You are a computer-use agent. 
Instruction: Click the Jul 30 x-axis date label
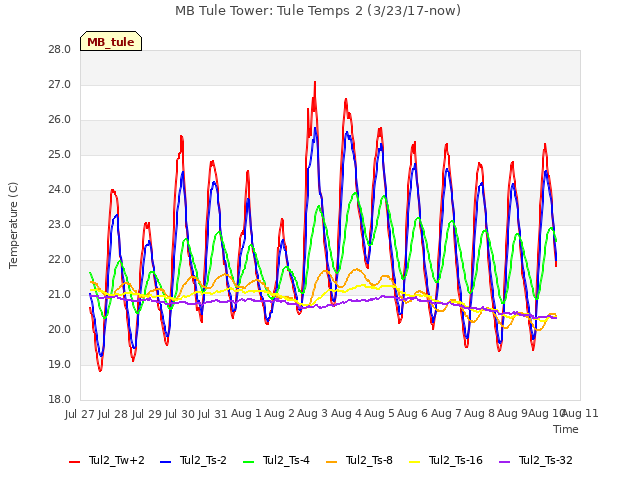(x=180, y=414)
